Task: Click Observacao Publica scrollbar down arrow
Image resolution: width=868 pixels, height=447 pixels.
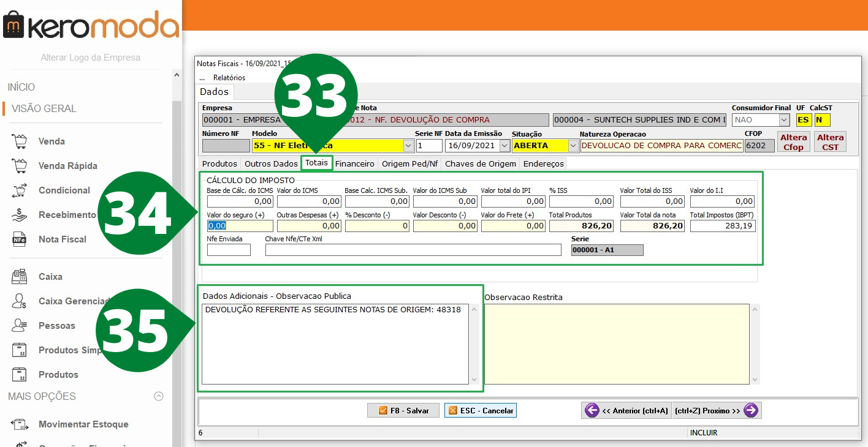Action: point(473,380)
